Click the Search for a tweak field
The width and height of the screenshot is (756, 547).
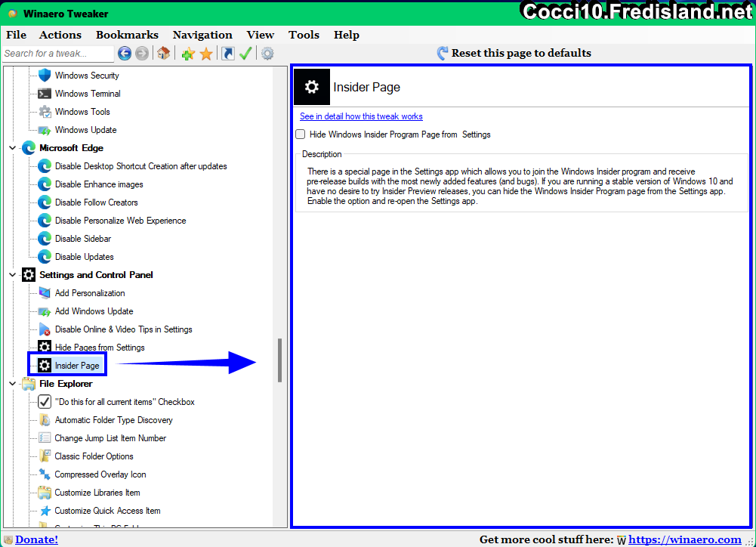click(x=58, y=54)
